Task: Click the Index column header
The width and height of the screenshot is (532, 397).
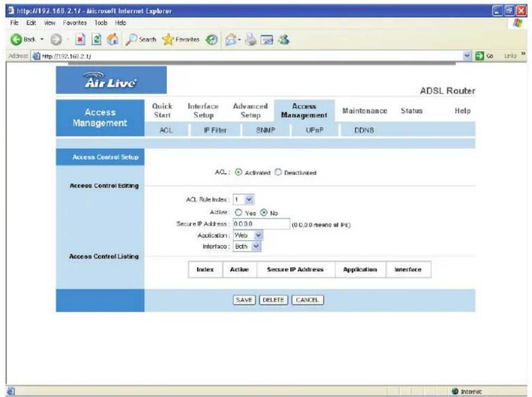Action: (205, 269)
